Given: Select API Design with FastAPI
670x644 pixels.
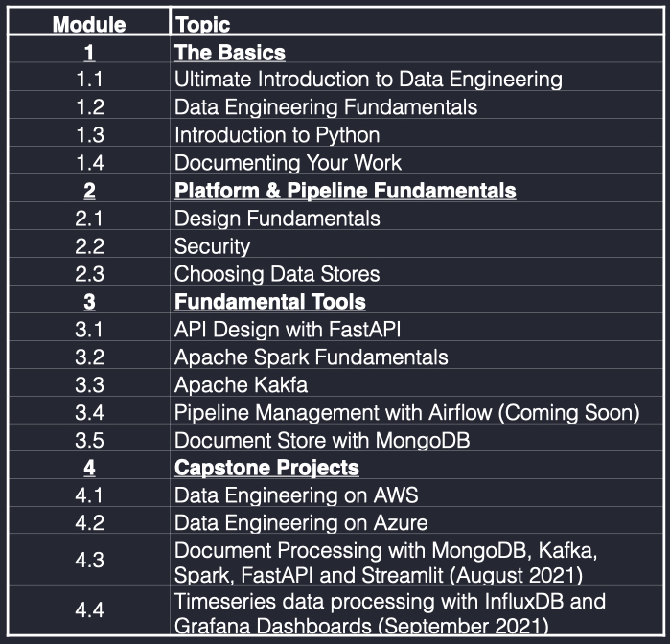Looking at the screenshot, I should click(x=288, y=330).
